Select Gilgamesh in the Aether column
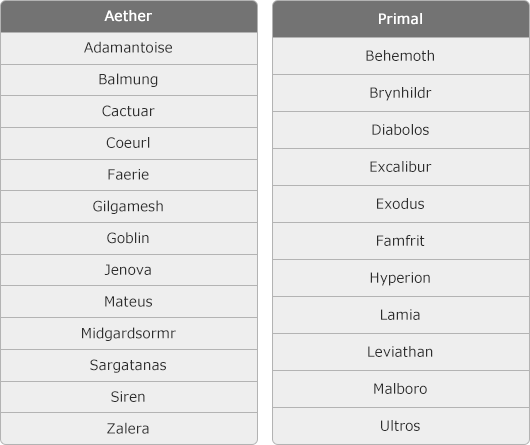Viewport: 530px width, 445px height. 129,206
